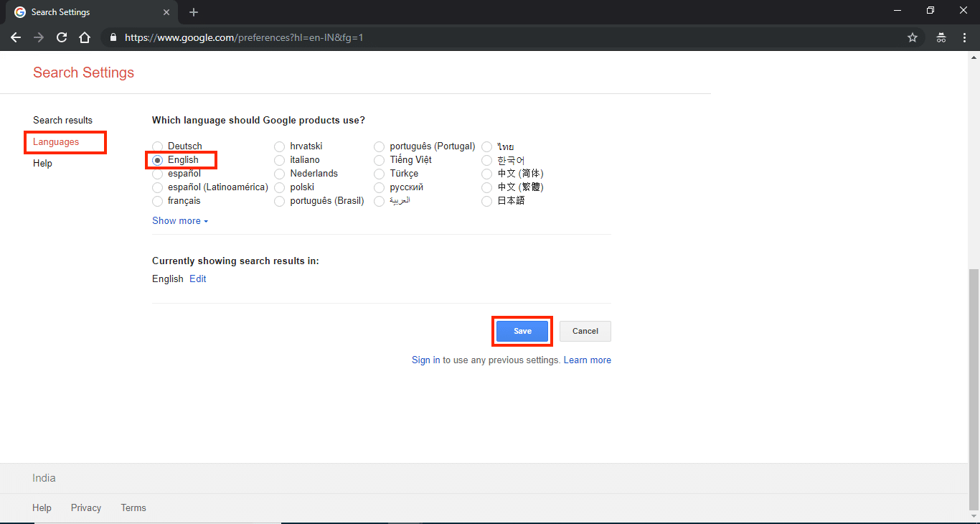Open the Languages settings section
980x524 pixels.
(56, 141)
